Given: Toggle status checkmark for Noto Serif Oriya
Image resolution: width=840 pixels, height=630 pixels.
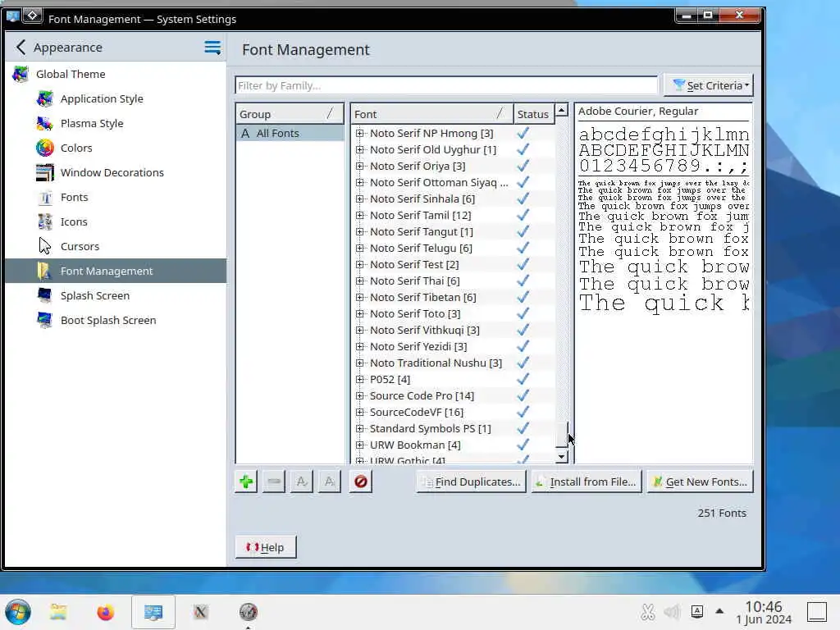Looking at the screenshot, I should click(x=523, y=166).
